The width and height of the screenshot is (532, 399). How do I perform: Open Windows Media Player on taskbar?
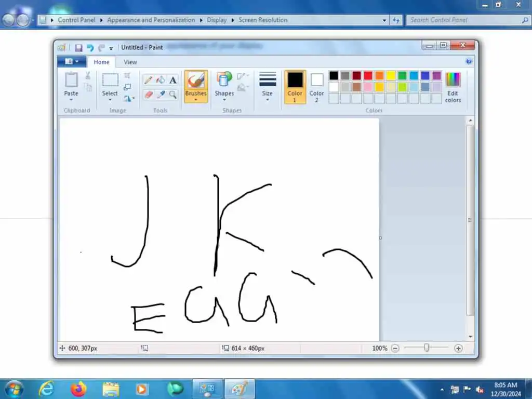point(142,389)
